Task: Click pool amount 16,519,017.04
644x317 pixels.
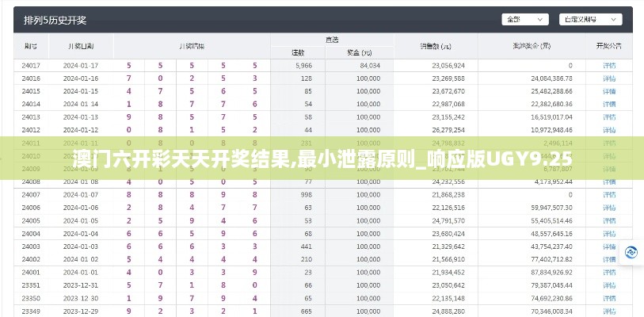Action: tap(551, 117)
